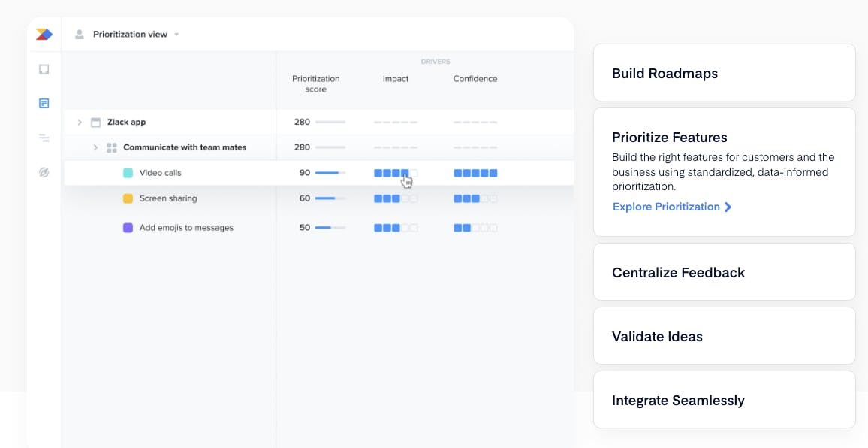Click the component grid icon
This screenshot has height=448, width=868.
tap(112, 147)
